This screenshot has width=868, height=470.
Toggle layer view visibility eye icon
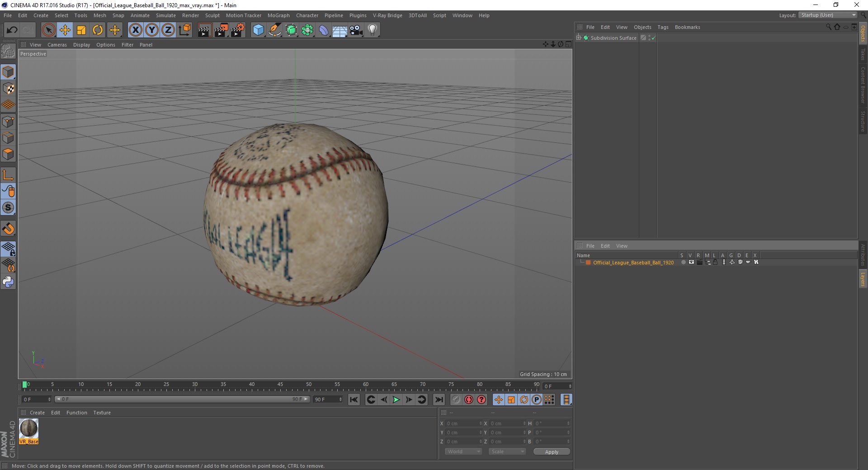(x=691, y=262)
